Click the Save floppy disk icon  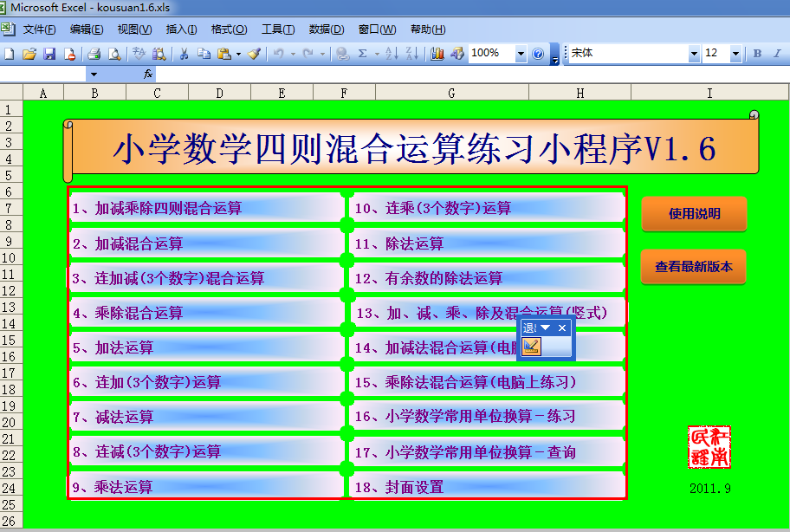click(x=49, y=54)
